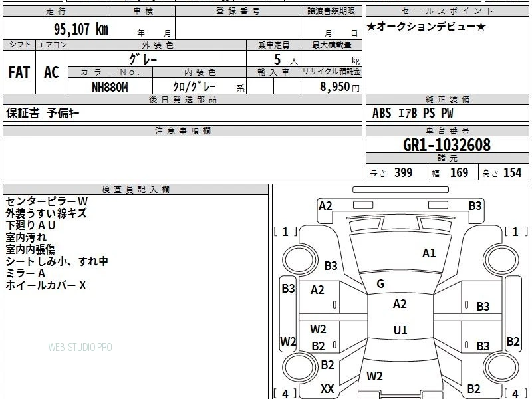The height and width of the screenshot is (399, 532).
Task: Select the 室内内張傷 note line
Action: [x=30, y=249]
